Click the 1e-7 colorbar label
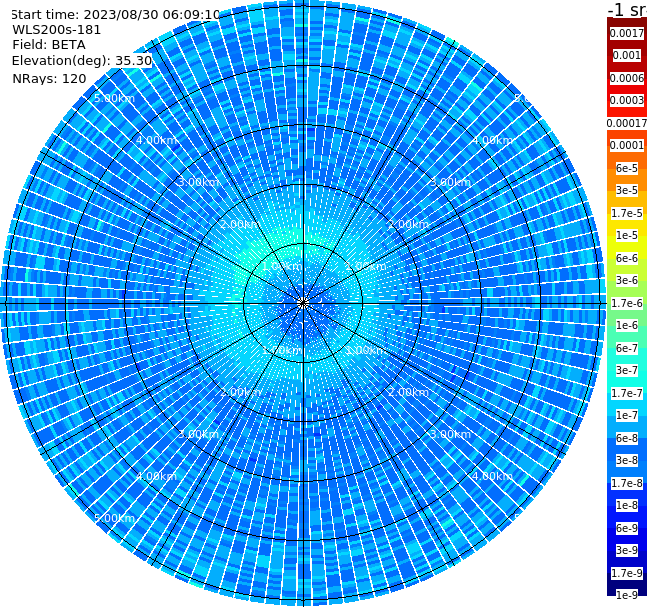The height and width of the screenshot is (607, 647). pos(627,415)
